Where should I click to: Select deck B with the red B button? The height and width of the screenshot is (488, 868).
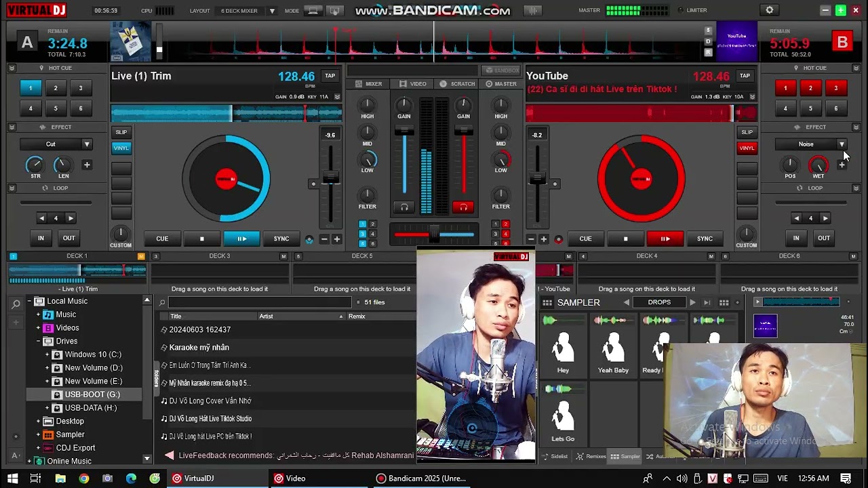point(842,43)
